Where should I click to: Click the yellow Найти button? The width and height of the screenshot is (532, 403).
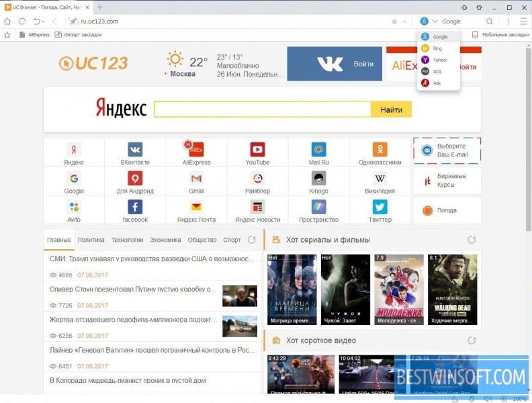(x=391, y=109)
